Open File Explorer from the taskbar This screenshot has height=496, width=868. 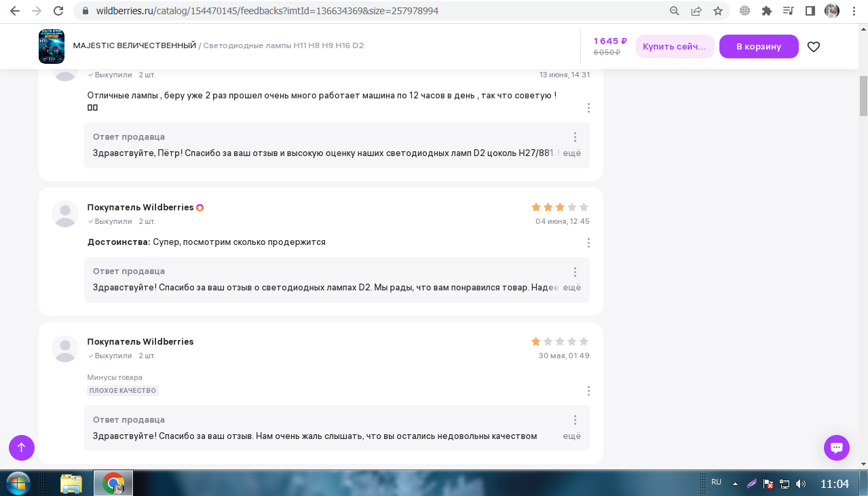(x=71, y=484)
